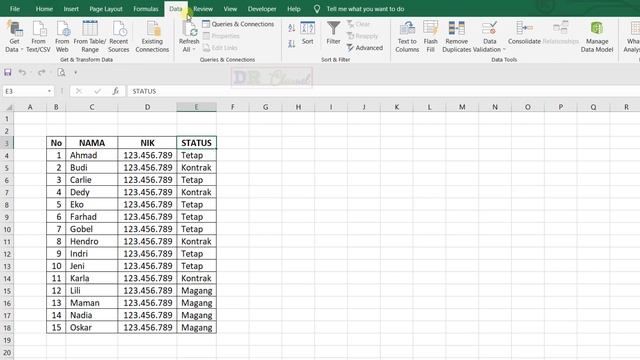Open Recent Sources

click(x=119, y=37)
